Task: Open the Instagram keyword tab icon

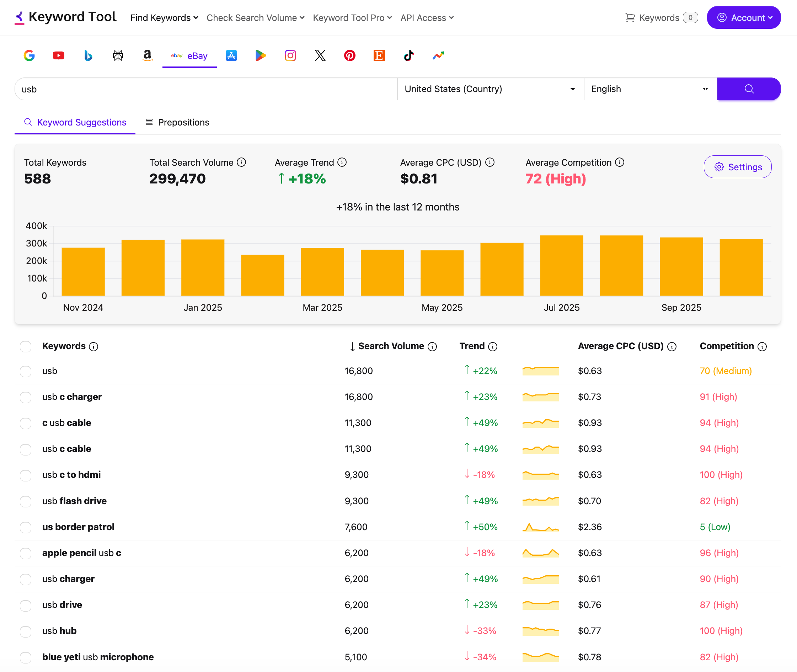Action: pos(290,55)
